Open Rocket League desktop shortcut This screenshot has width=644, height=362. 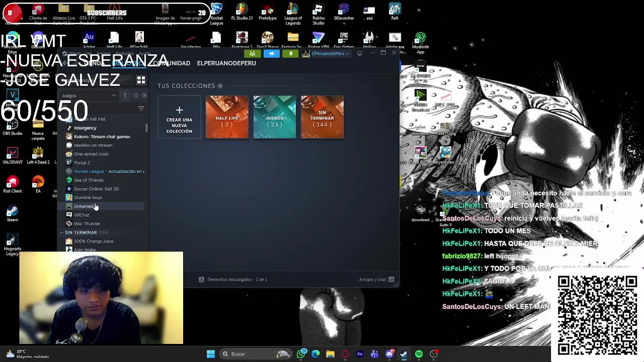point(216,14)
